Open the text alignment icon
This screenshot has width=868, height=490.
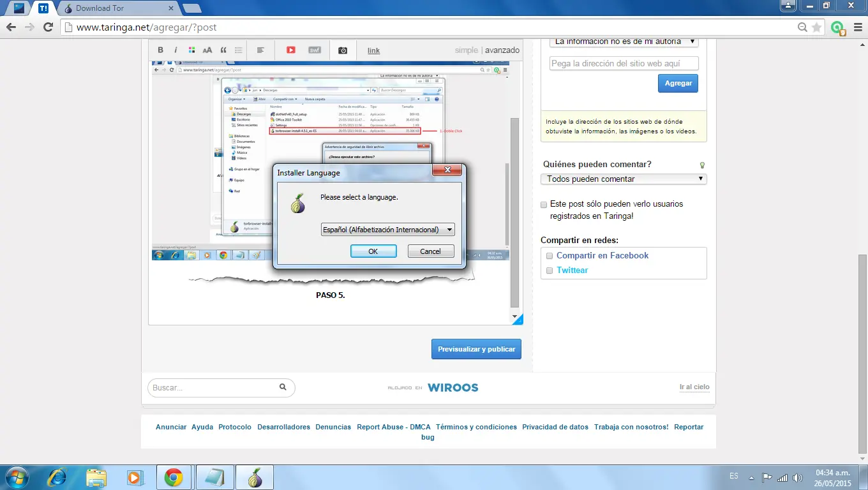pyautogui.click(x=260, y=50)
